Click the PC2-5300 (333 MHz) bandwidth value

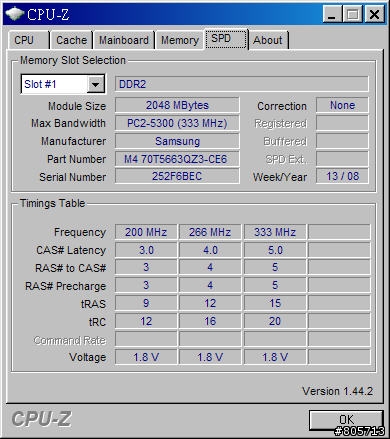click(177, 123)
